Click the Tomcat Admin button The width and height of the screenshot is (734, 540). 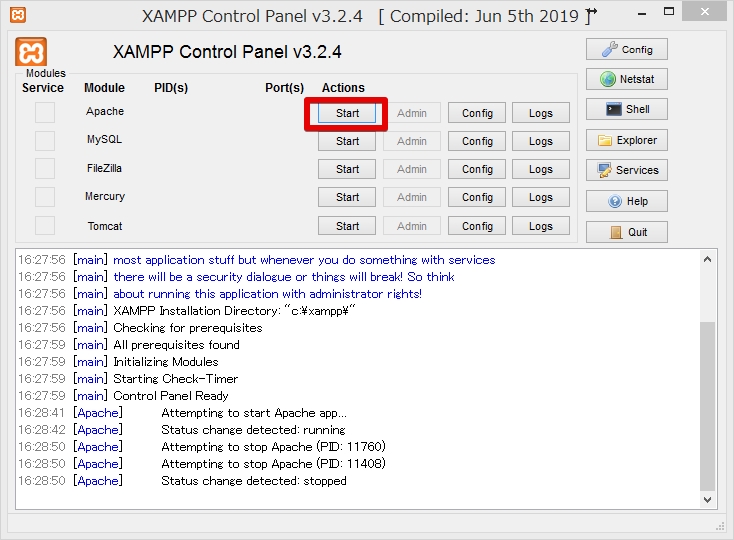(x=412, y=226)
